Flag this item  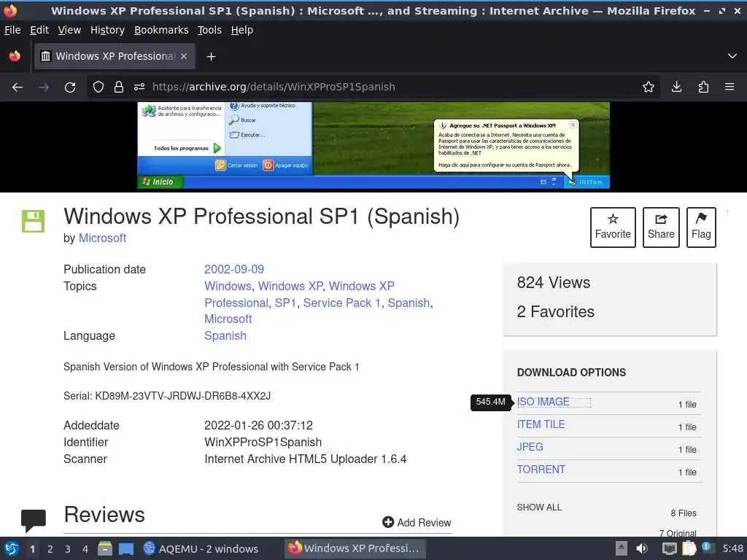(x=701, y=227)
